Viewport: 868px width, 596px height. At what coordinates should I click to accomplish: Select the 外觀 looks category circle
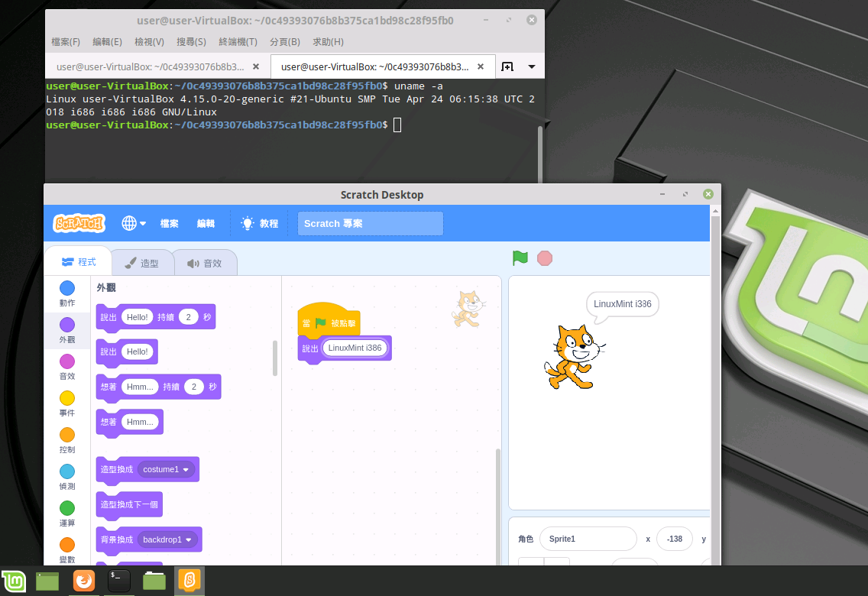tap(67, 324)
